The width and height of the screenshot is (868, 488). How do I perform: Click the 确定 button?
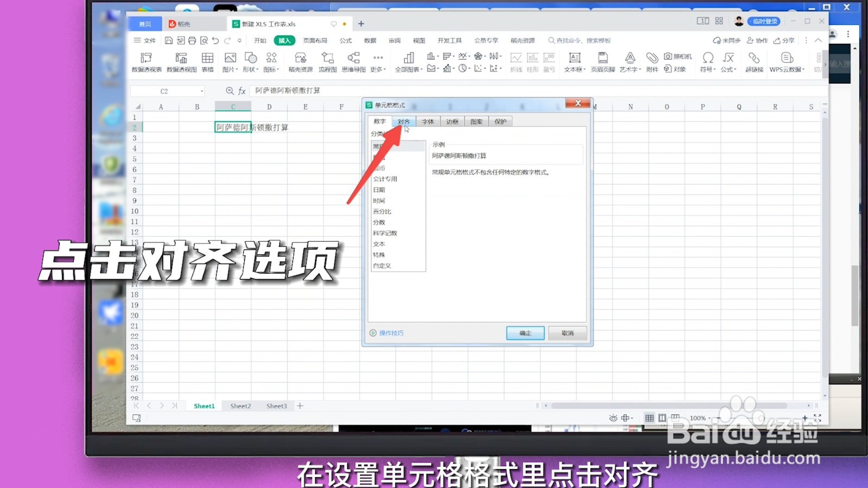(x=525, y=333)
